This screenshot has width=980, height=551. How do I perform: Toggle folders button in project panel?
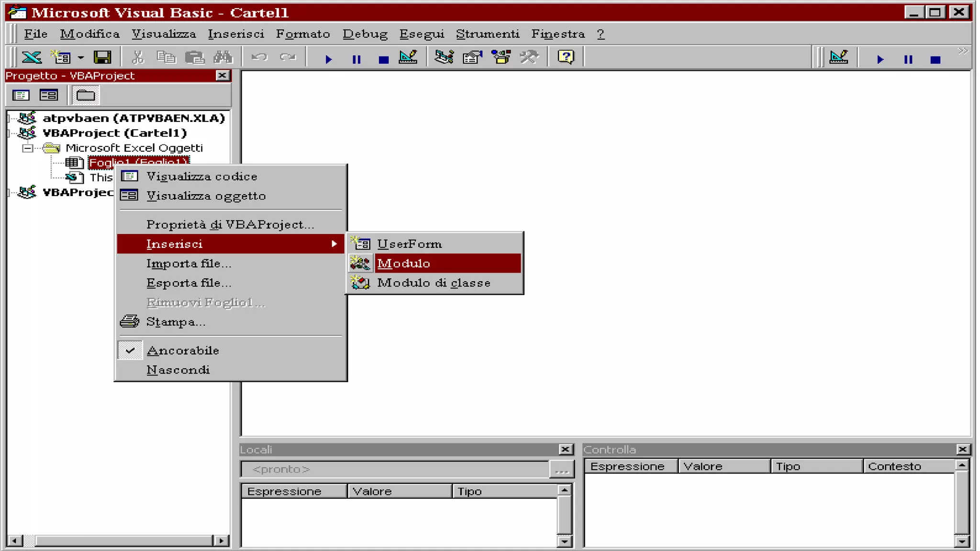pos(86,95)
